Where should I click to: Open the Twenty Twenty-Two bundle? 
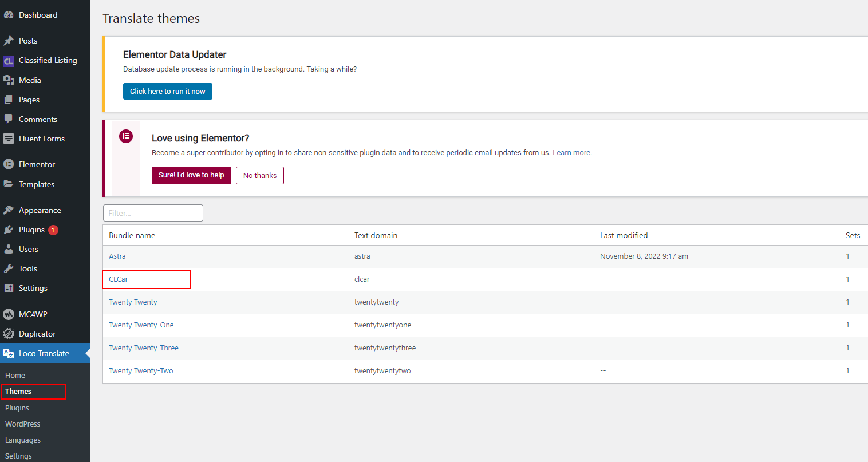click(x=141, y=371)
